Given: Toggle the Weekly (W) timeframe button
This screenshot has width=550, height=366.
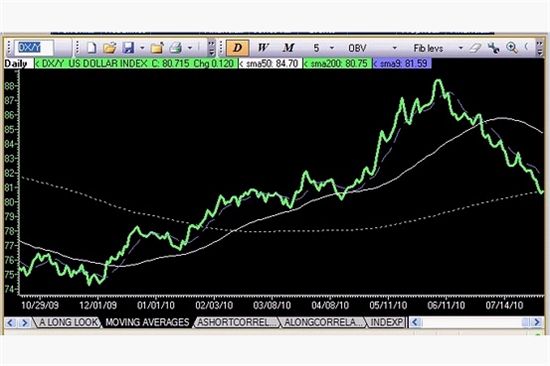Looking at the screenshot, I should click(x=263, y=48).
